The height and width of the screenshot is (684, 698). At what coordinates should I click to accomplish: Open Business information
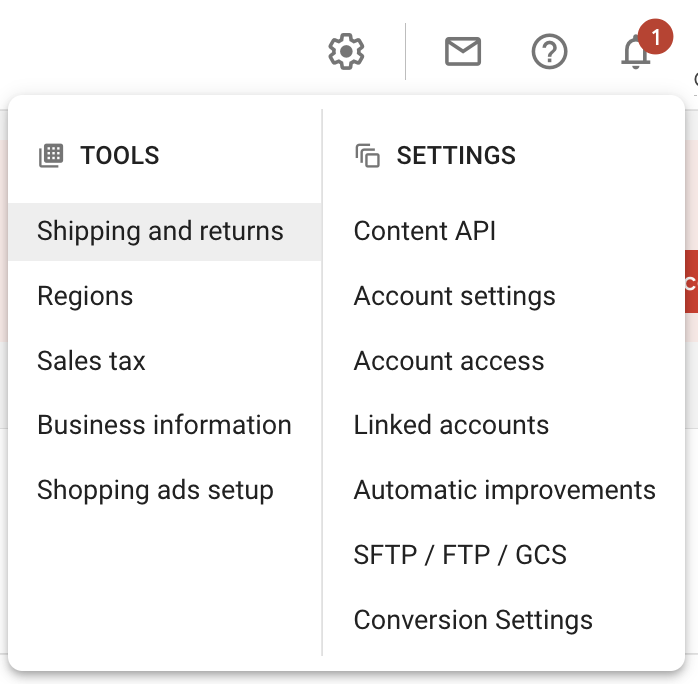[165, 425]
